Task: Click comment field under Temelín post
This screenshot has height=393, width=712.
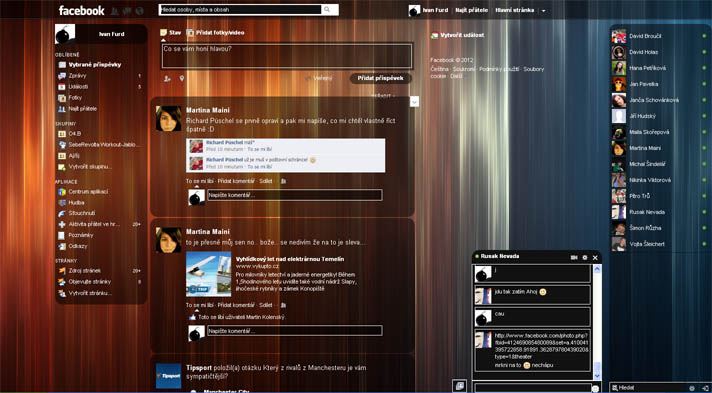Action: point(295,331)
